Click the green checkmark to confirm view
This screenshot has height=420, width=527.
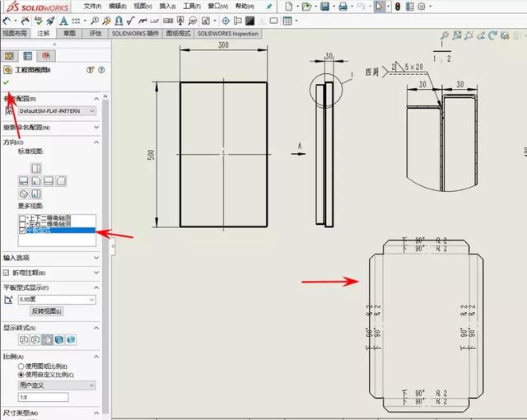point(6,82)
